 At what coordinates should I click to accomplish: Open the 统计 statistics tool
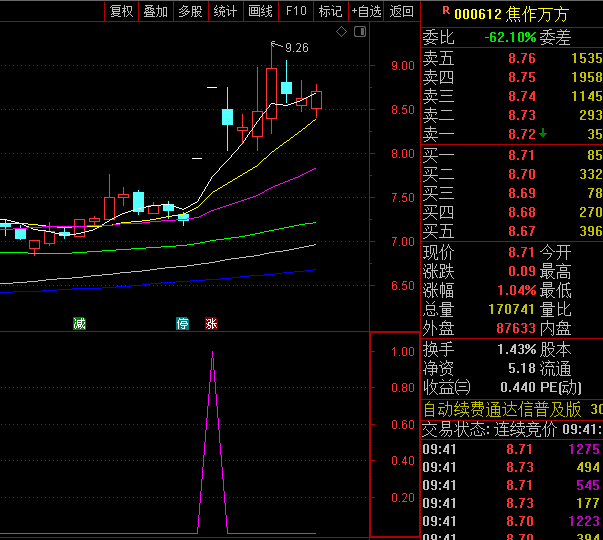click(225, 12)
